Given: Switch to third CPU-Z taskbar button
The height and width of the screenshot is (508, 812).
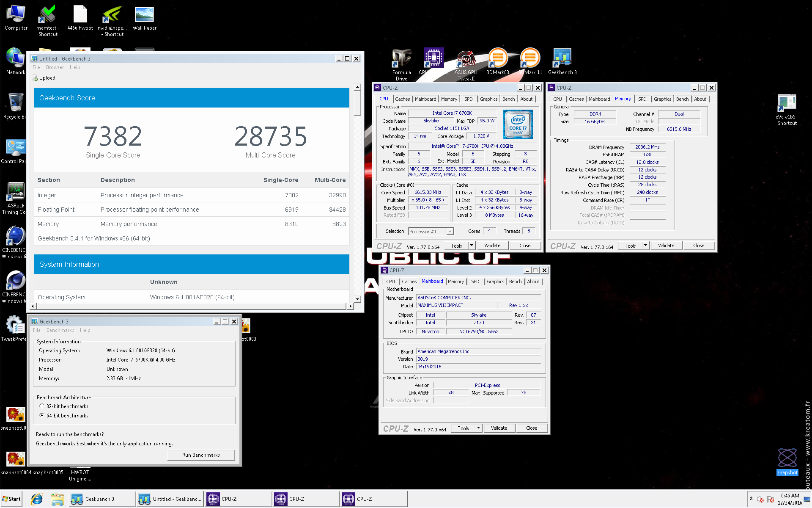Looking at the screenshot, I should (x=373, y=499).
